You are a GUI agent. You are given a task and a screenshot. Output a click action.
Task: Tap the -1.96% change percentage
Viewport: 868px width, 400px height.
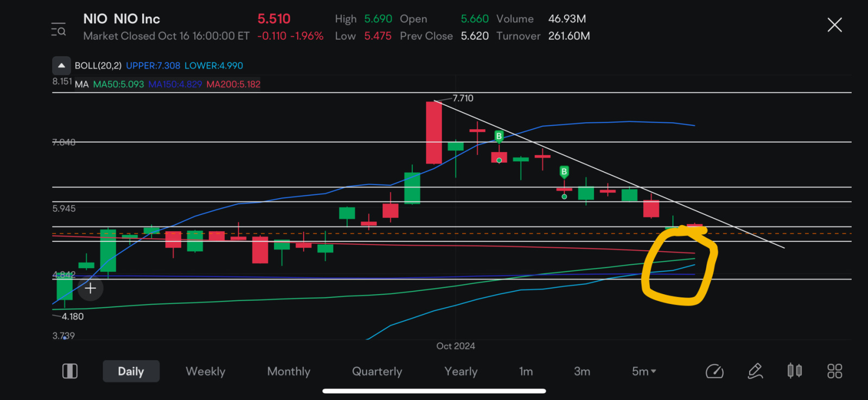(x=307, y=36)
